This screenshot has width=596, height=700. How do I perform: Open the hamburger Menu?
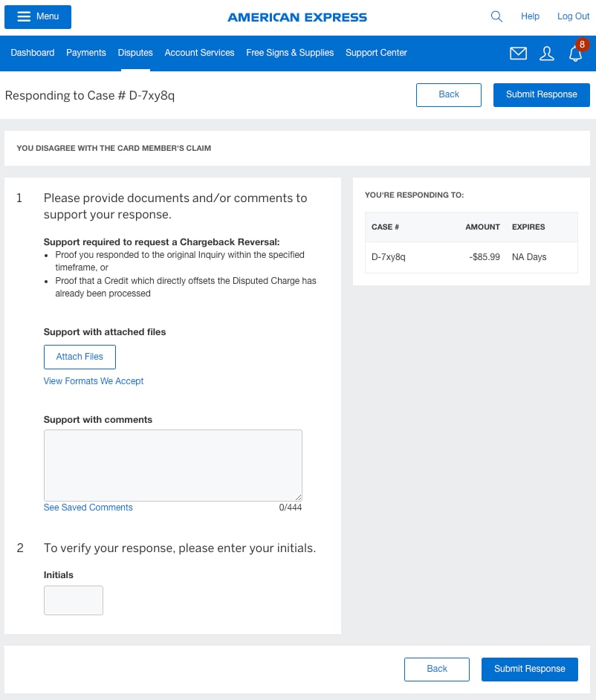37,16
